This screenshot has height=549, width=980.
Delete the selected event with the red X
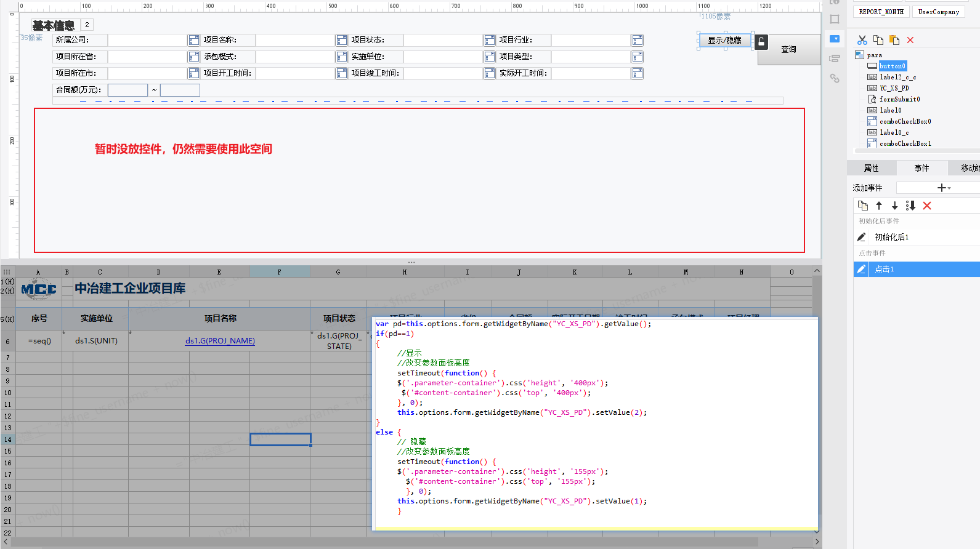927,206
